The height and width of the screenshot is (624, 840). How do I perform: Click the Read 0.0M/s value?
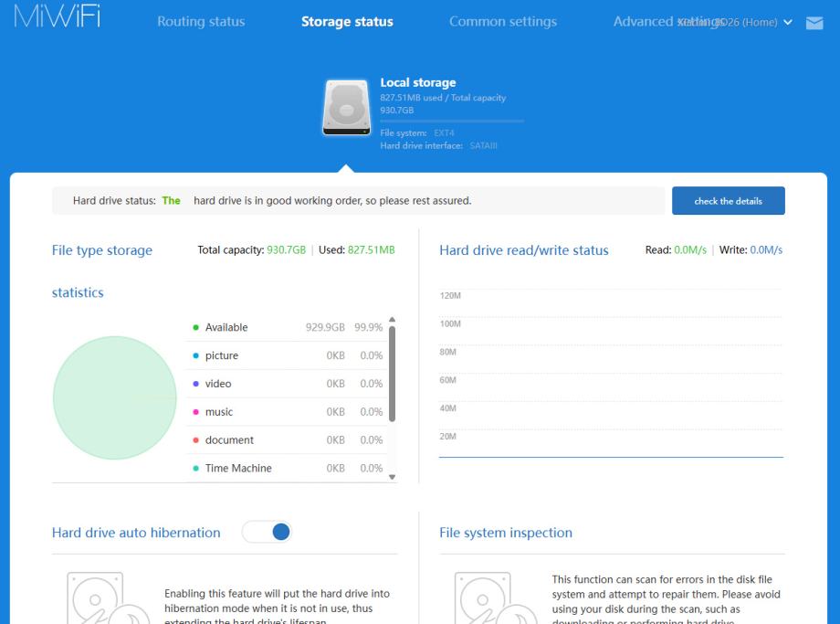(690, 249)
